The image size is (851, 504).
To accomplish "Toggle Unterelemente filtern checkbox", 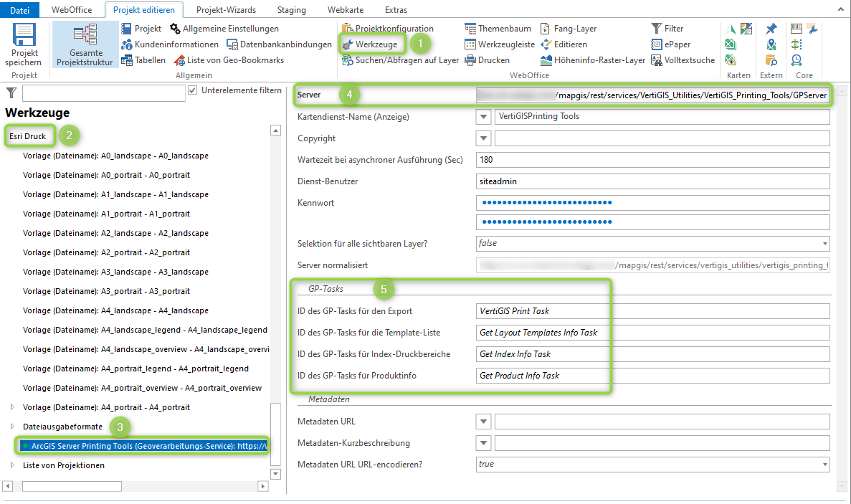I will [192, 90].
